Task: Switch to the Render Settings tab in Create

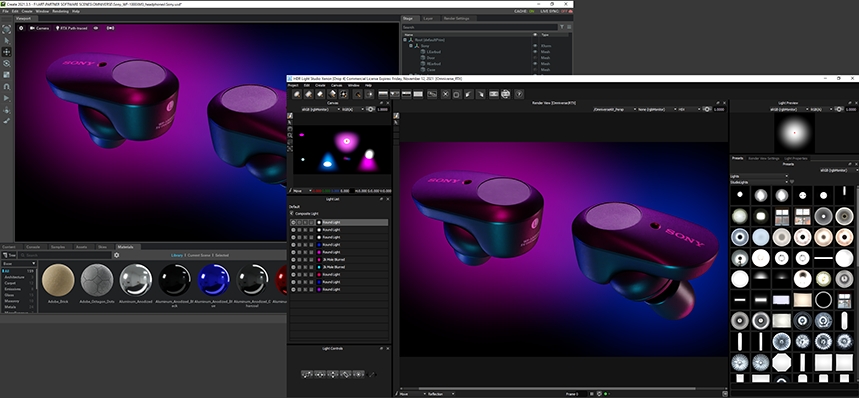Action: coord(456,18)
